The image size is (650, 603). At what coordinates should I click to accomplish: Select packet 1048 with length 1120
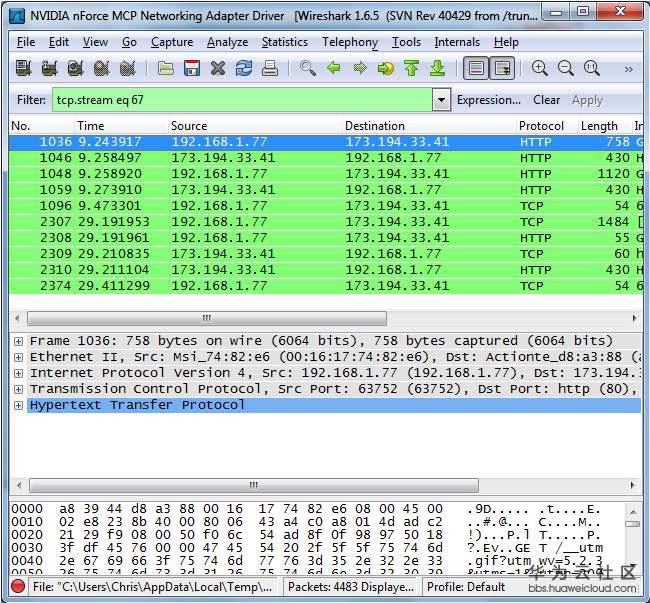(326, 174)
